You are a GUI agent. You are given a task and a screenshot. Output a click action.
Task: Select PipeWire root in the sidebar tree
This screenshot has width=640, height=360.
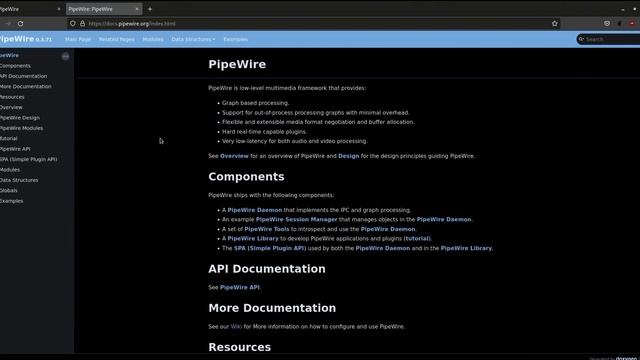[9, 55]
